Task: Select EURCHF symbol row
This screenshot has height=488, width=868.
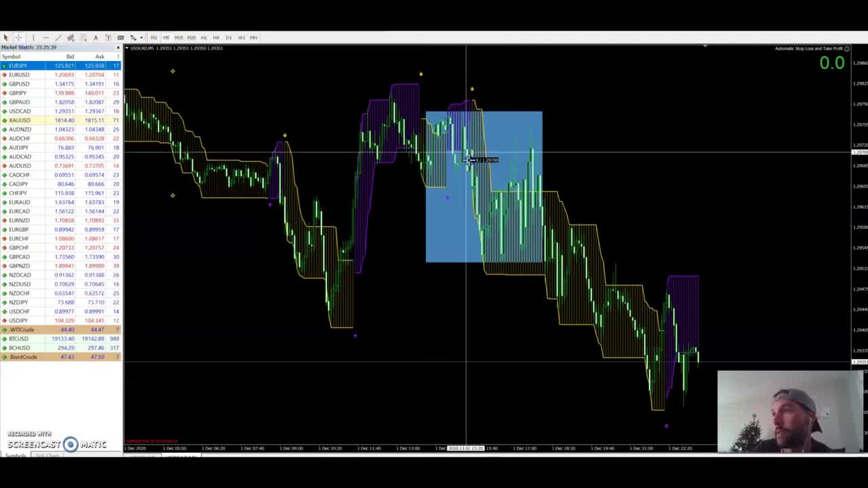Action: click(61, 239)
